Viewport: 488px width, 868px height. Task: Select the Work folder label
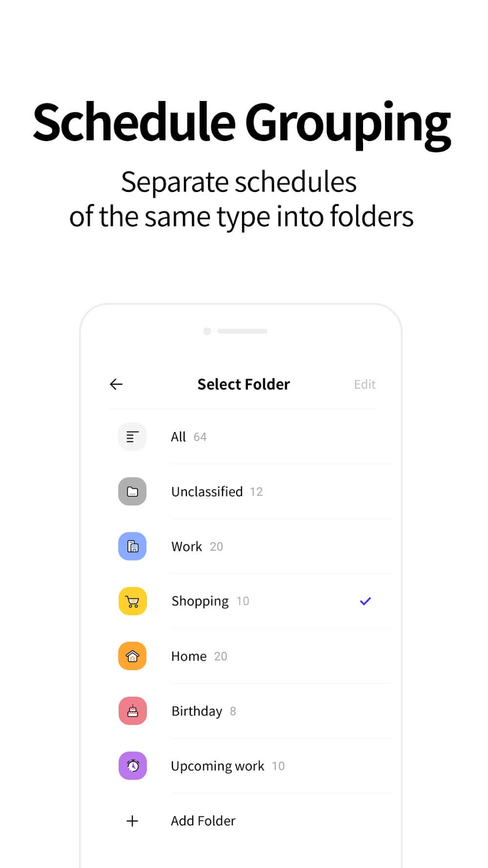[x=186, y=546]
